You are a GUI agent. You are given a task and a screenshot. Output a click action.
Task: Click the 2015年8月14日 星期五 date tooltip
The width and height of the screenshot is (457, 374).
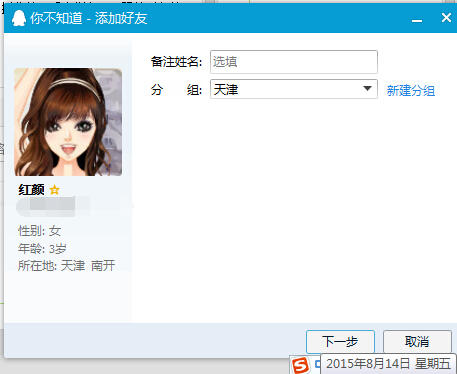click(388, 364)
